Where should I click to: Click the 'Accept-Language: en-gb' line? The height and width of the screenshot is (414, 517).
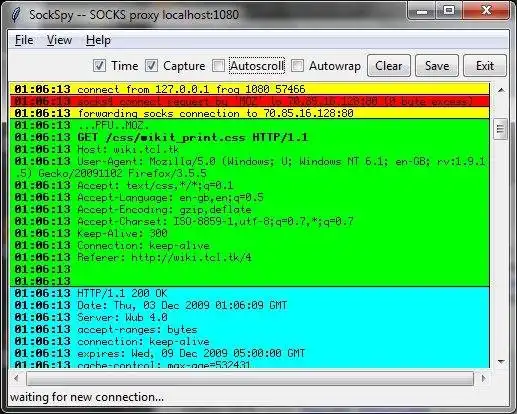pyautogui.click(x=250, y=197)
